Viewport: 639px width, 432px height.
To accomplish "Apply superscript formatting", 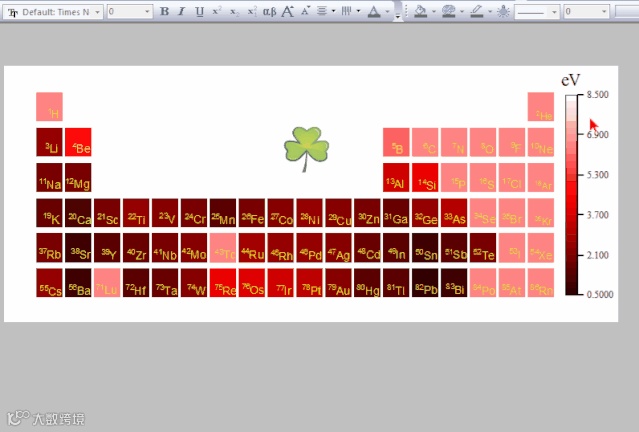I will click(x=216, y=11).
